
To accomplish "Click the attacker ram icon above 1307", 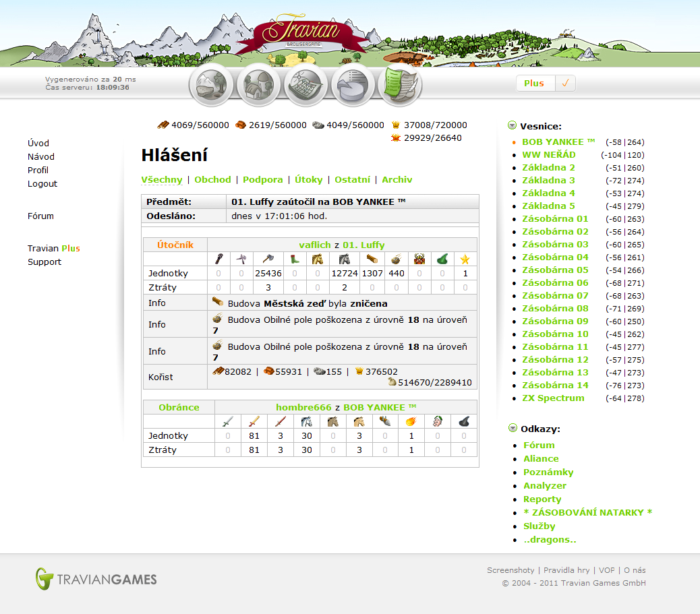I will pos(372,259).
